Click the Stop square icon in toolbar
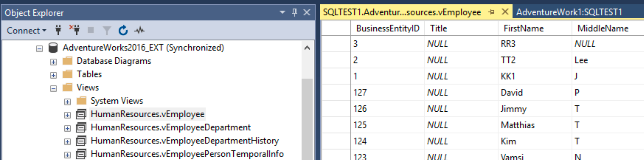The width and height of the screenshot is (644, 160). (x=91, y=30)
